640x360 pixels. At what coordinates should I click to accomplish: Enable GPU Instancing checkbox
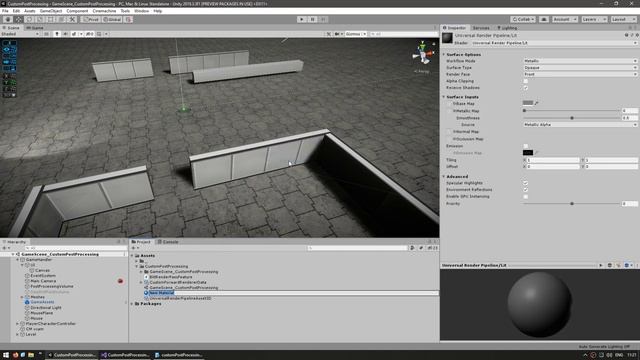(x=526, y=196)
